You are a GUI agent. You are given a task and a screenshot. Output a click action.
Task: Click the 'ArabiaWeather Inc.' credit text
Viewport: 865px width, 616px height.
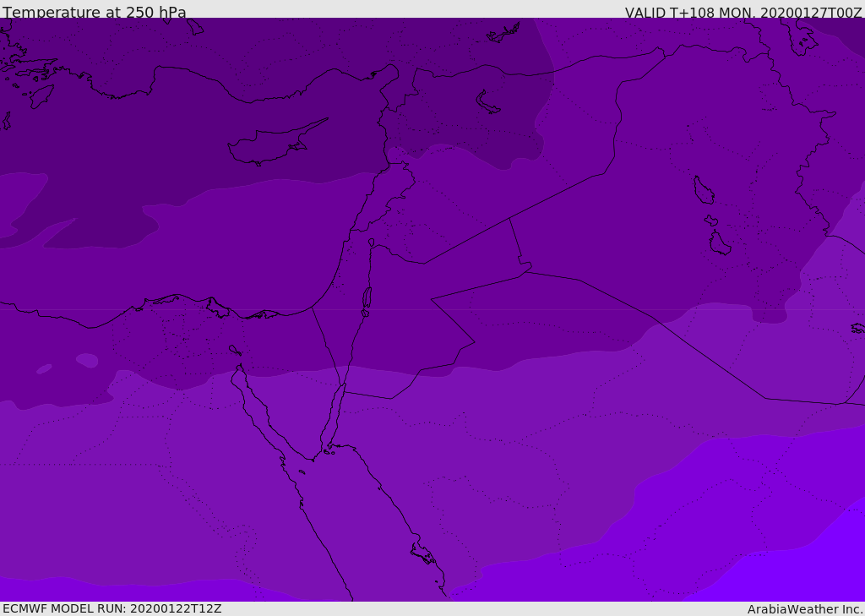pos(805,609)
